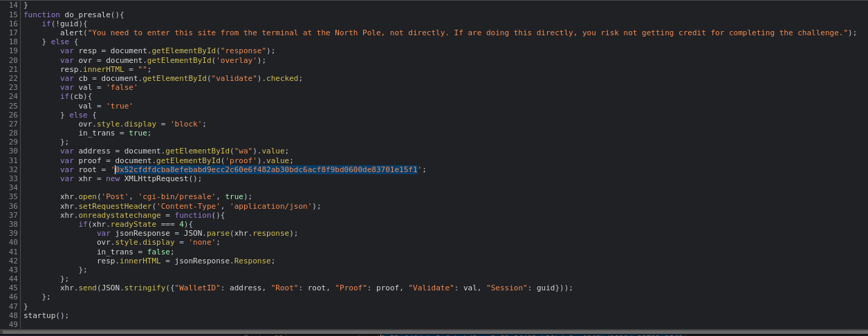Click the } else { on line 26

[x=78, y=115]
